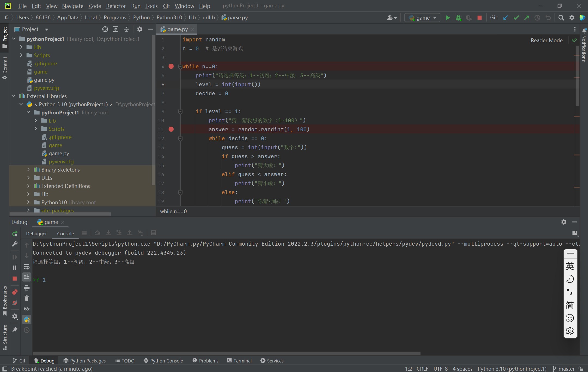Remove the breakpoint on line 11
The image size is (588, 372).
coord(171,129)
